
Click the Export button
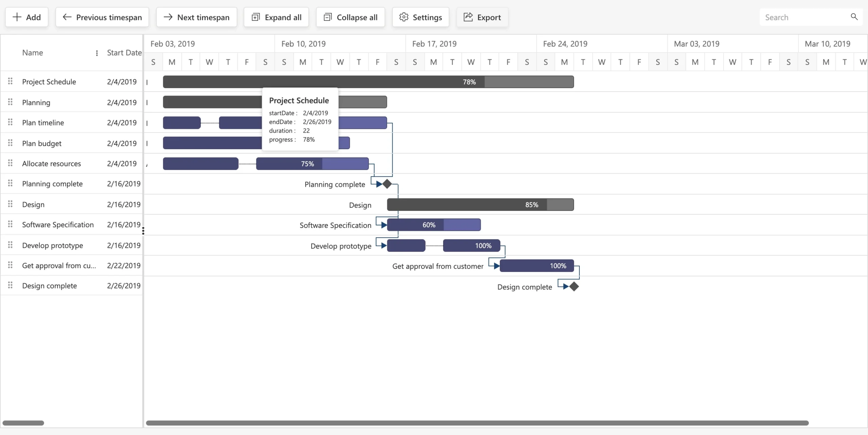(x=482, y=17)
